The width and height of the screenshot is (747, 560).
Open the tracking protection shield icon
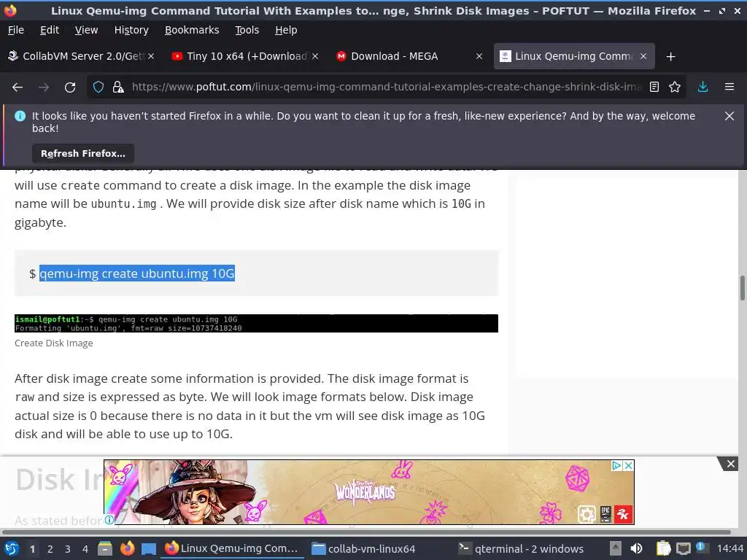point(98,87)
